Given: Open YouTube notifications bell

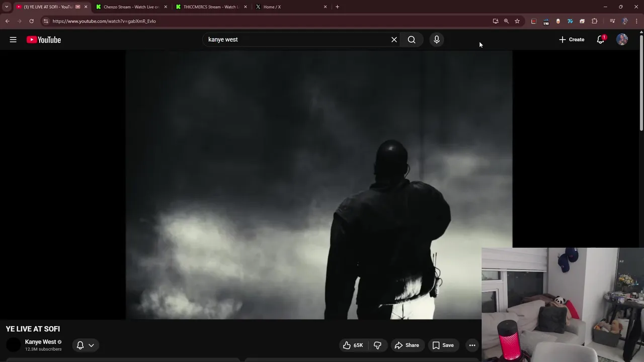Looking at the screenshot, I should tap(600, 40).
